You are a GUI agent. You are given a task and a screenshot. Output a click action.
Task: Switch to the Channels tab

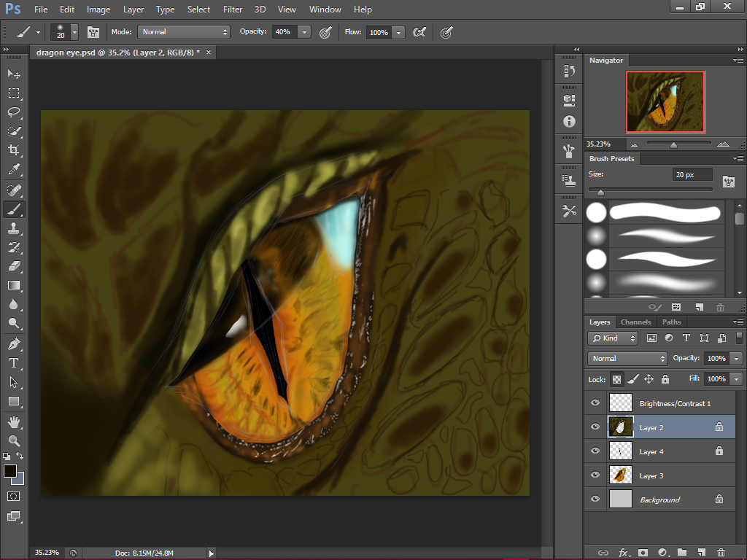click(x=635, y=322)
